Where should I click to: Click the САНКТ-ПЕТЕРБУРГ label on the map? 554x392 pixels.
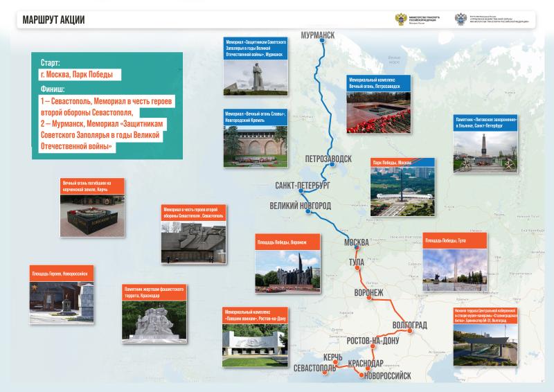pos(303,187)
